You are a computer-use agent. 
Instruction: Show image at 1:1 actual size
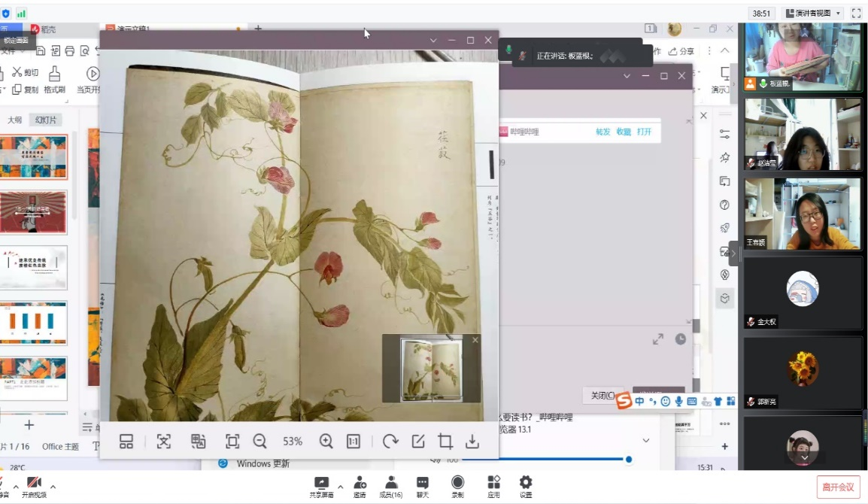354,442
